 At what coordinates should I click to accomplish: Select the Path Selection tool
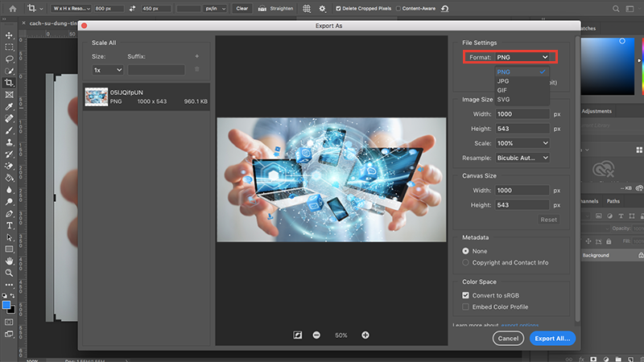[9, 237]
